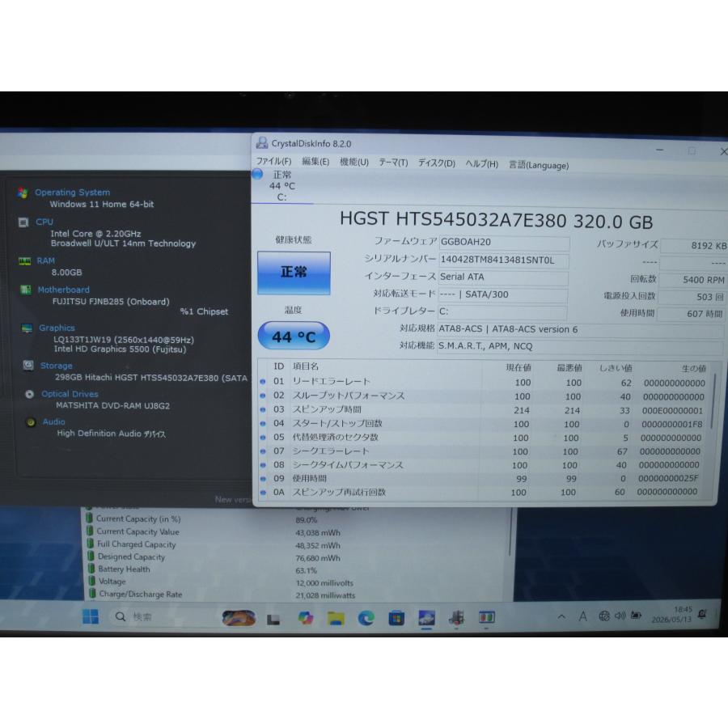Open the RAM section in Speccy
Viewport: 728px width, 728px height.
[x=46, y=260]
